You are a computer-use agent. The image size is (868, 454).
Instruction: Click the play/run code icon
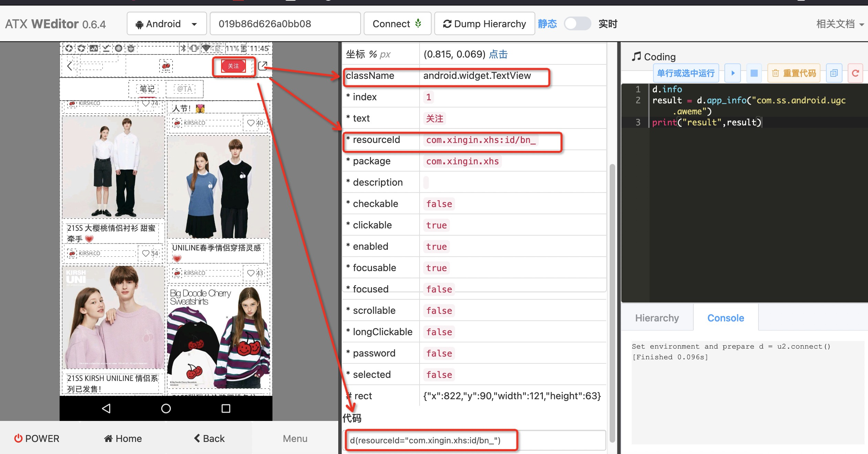733,73
